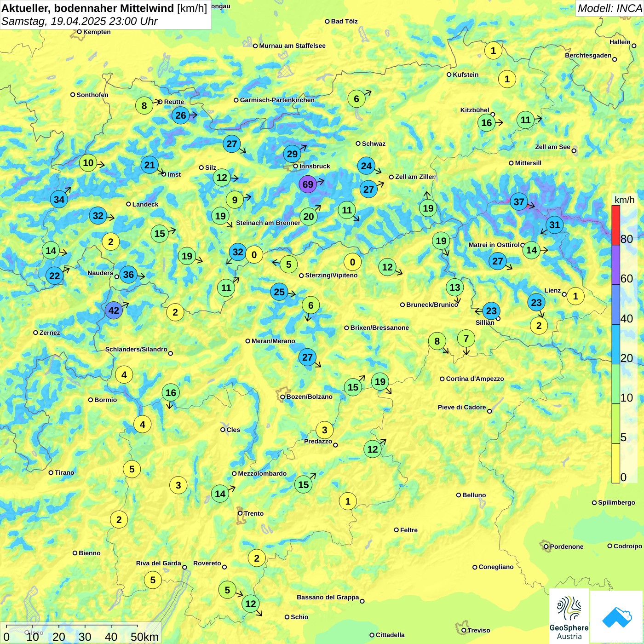Click the Belluno city label
Viewport: 644px width, 644px height.
tap(474, 495)
